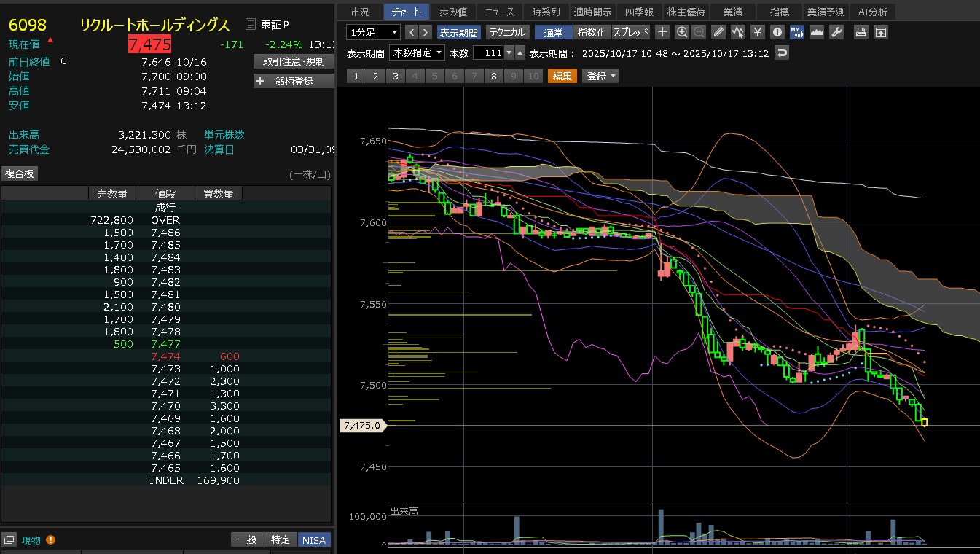
Task: Reset display period with the return arrow icon
Action: click(x=782, y=53)
